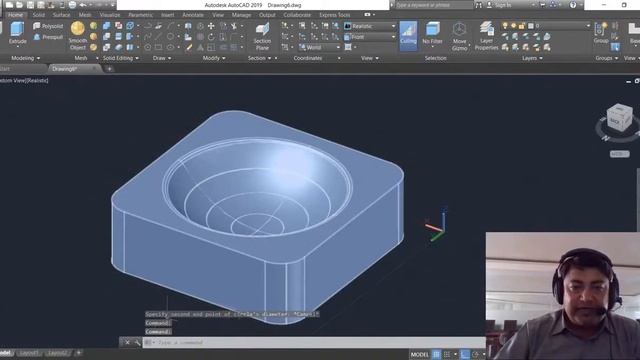Viewport: 640px width, 360px height.
Task: Add a new drawing tab with plus
Action: click(x=109, y=69)
